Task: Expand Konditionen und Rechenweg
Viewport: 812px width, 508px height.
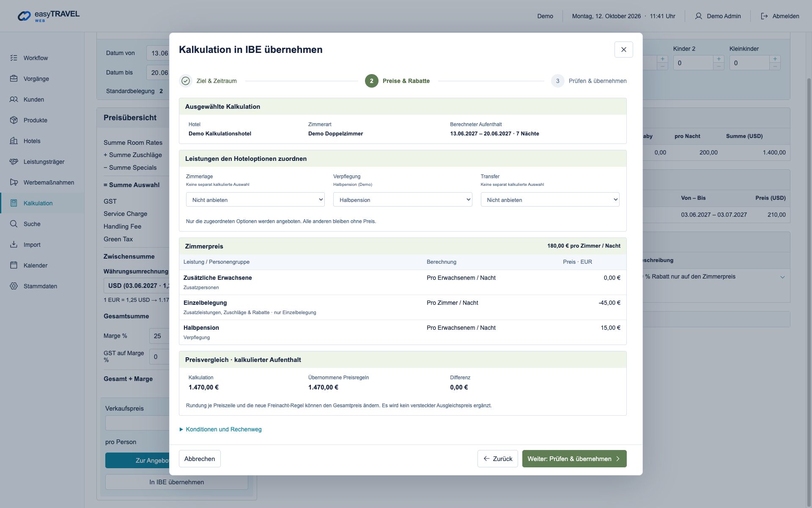Action: click(220, 429)
